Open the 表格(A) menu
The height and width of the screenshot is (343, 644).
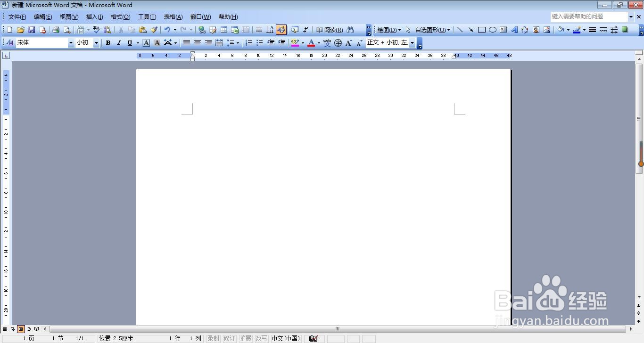point(173,17)
